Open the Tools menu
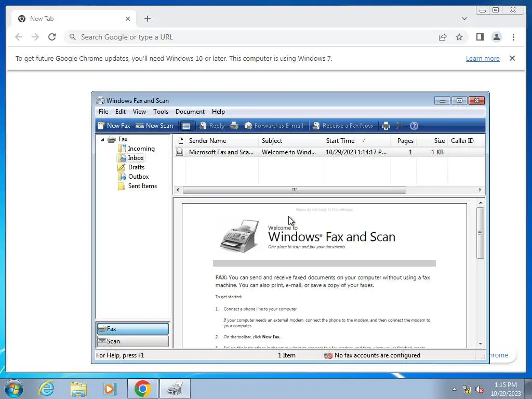This screenshot has width=532, height=399. pos(161,112)
